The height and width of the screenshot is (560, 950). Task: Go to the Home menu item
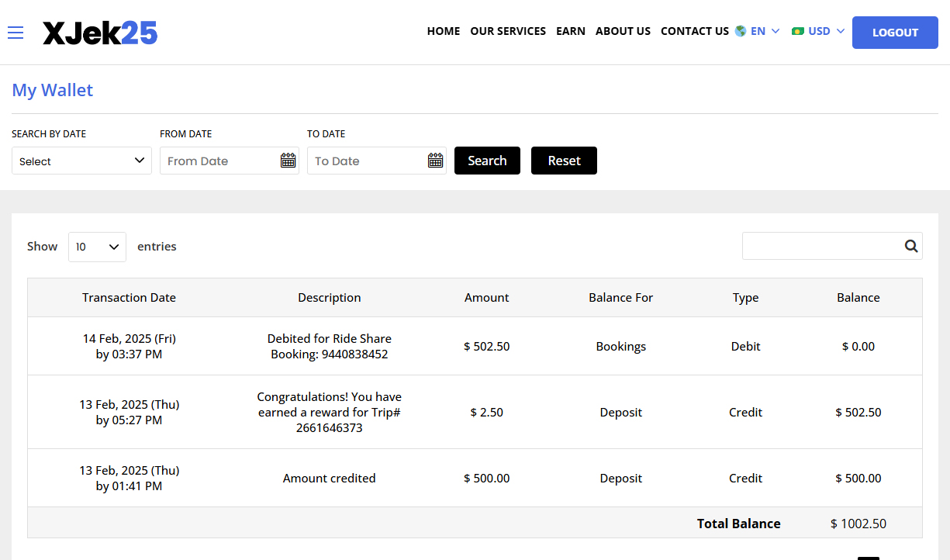tap(444, 31)
